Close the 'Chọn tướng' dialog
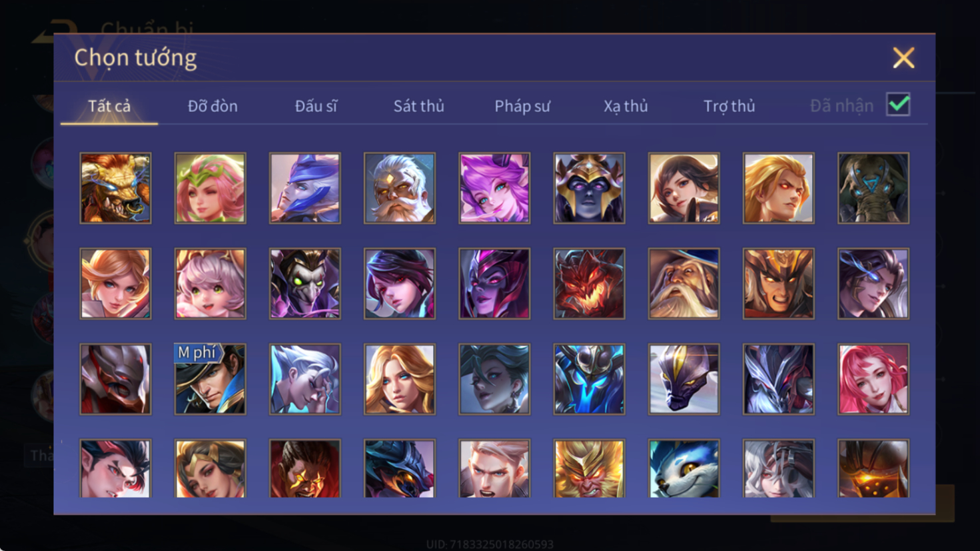 pyautogui.click(x=903, y=58)
